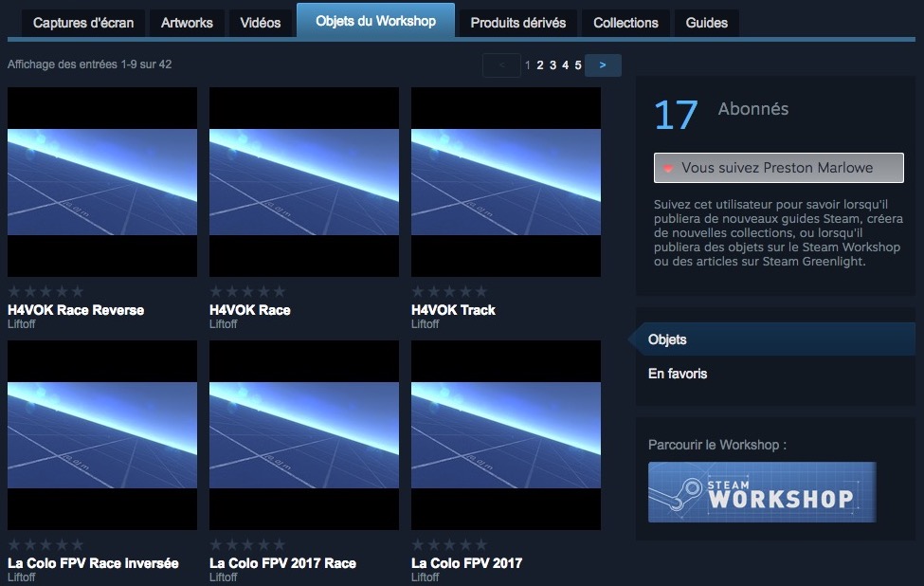Click Liftoff under La Colo FPV 2017 Race
The width and height of the screenshot is (924, 586).
coord(224,577)
